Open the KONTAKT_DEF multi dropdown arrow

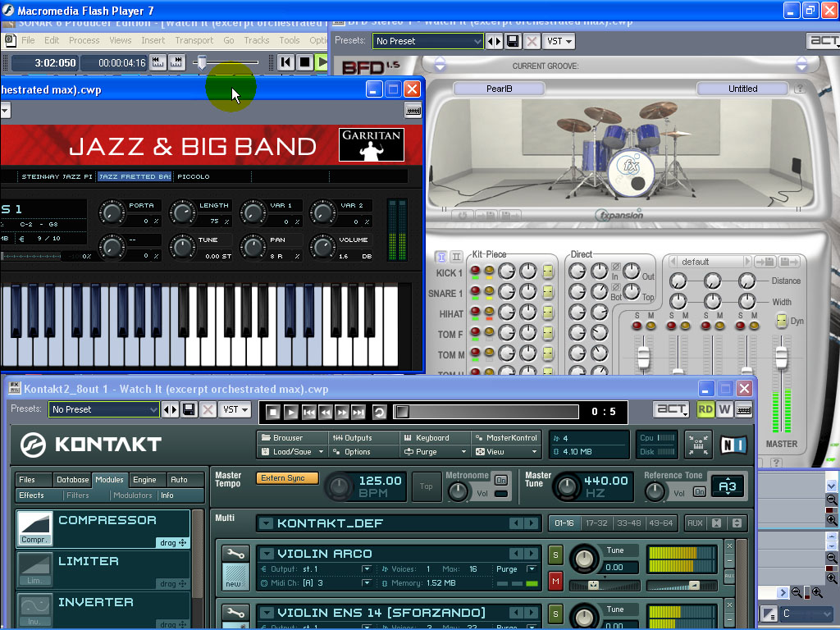(x=267, y=523)
